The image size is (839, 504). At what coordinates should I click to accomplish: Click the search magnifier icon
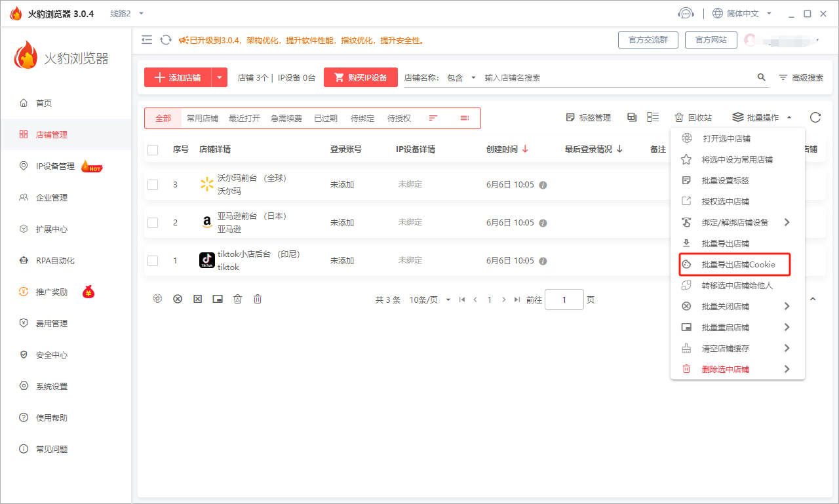click(762, 77)
